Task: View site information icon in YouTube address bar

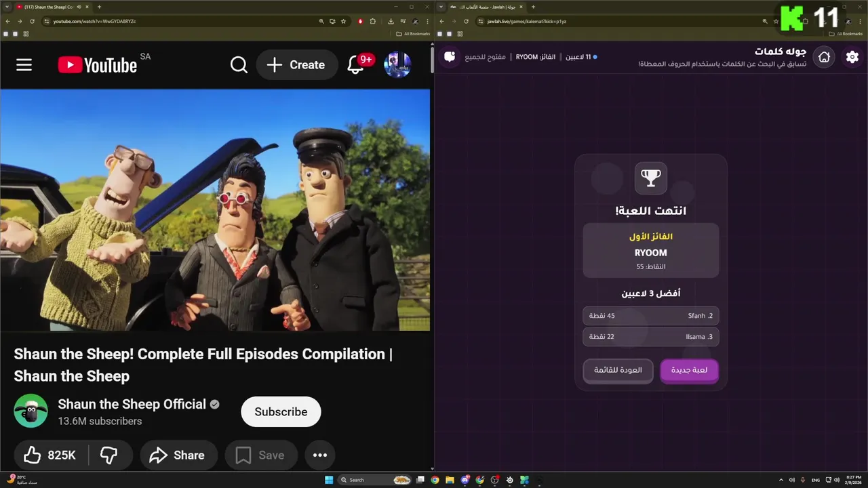Action: [47, 21]
